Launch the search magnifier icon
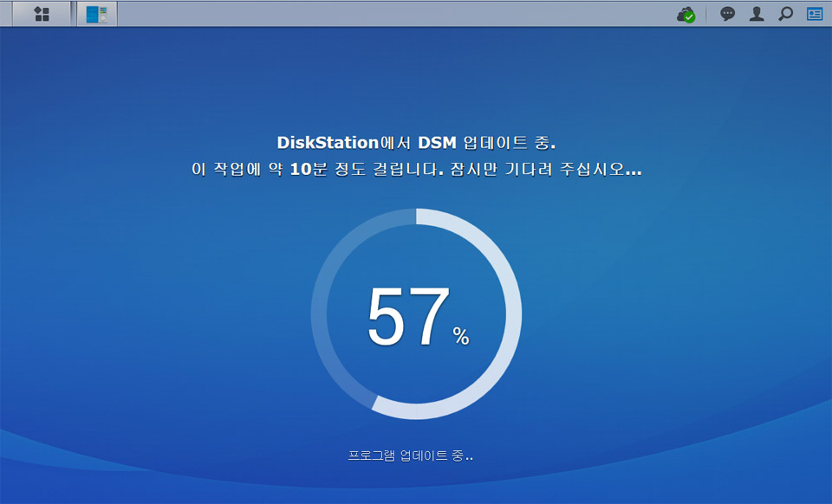 point(786,14)
